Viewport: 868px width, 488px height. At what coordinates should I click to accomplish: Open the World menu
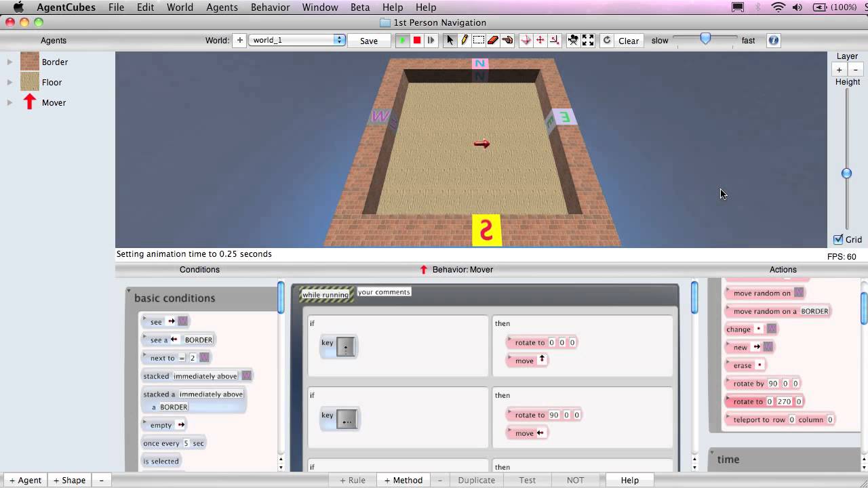point(180,7)
